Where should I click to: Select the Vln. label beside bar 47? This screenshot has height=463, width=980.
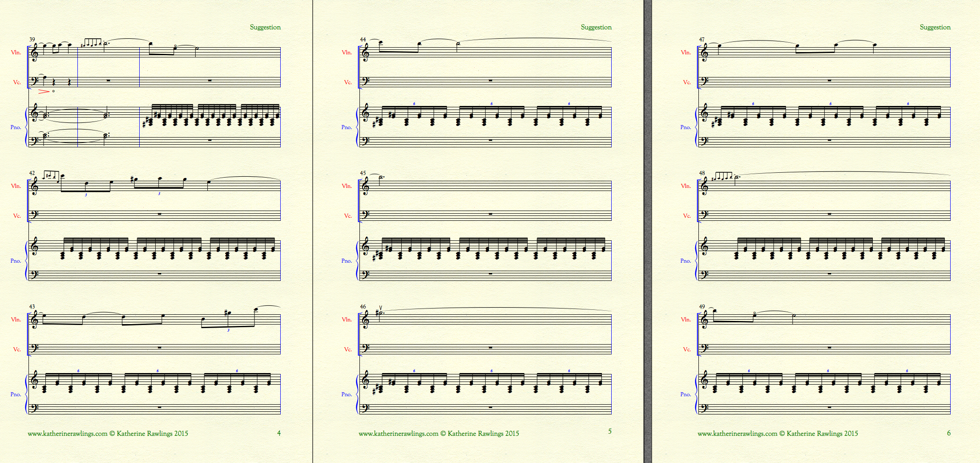(x=686, y=52)
